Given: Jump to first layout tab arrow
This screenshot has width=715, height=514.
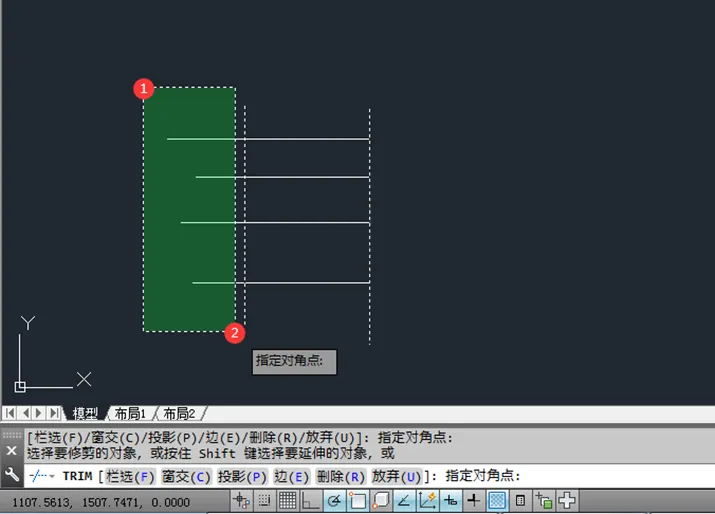Looking at the screenshot, I should [10, 413].
